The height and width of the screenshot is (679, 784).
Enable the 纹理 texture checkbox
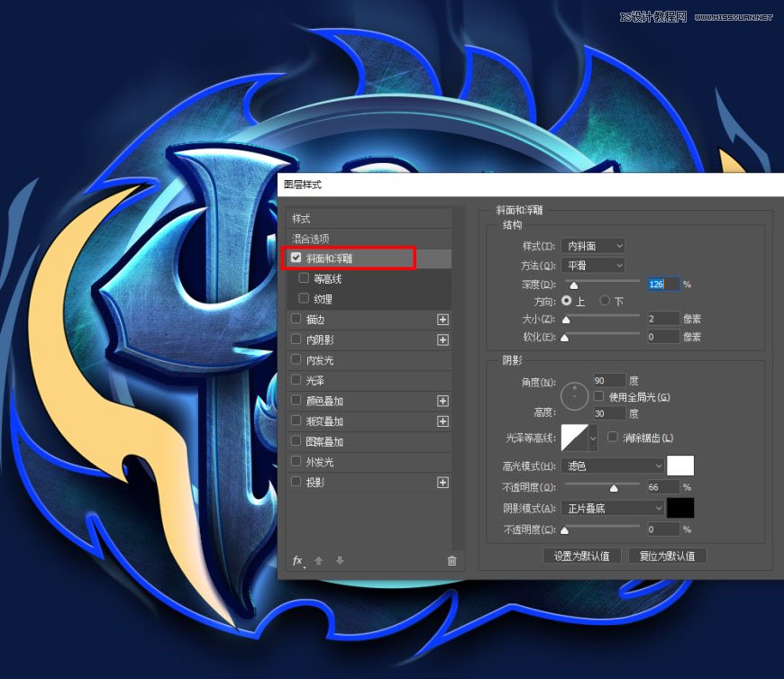click(304, 298)
